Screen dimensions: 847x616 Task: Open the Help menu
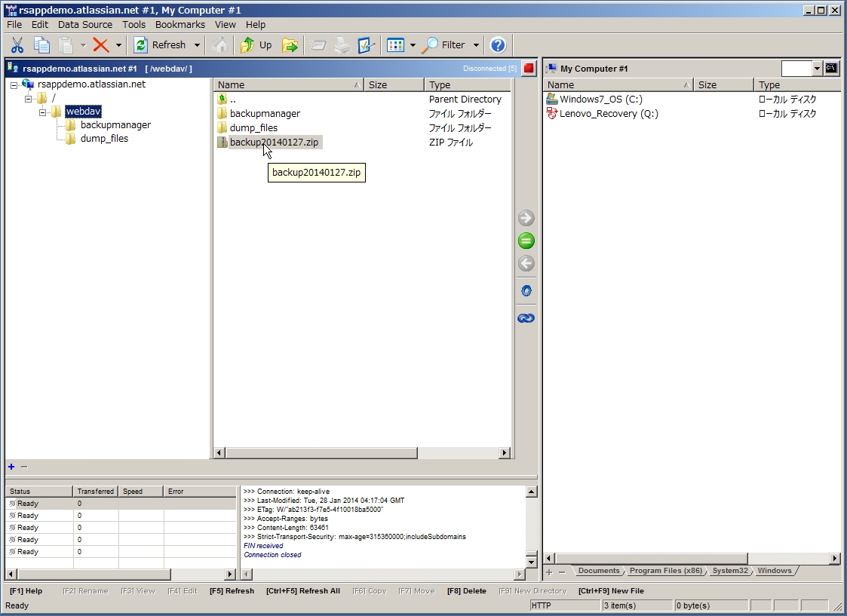click(x=256, y=25)
